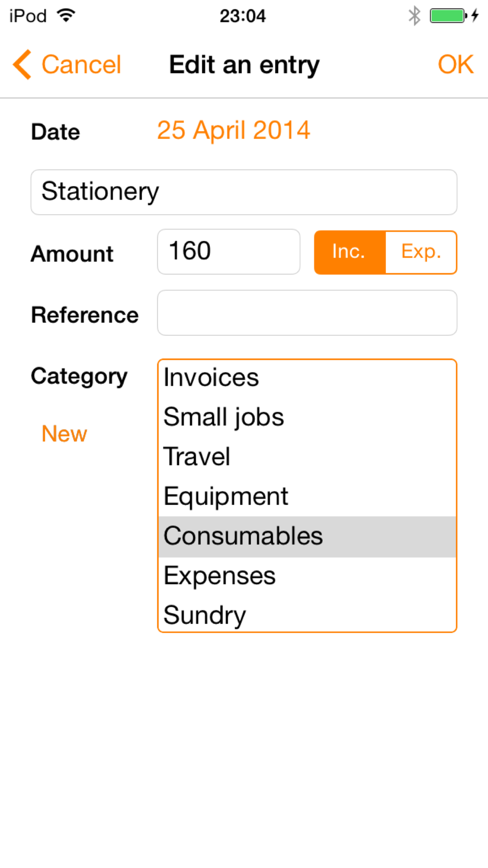488x868 pixels.
Task: Pick the Expenses category
Action: coord(307,576)
